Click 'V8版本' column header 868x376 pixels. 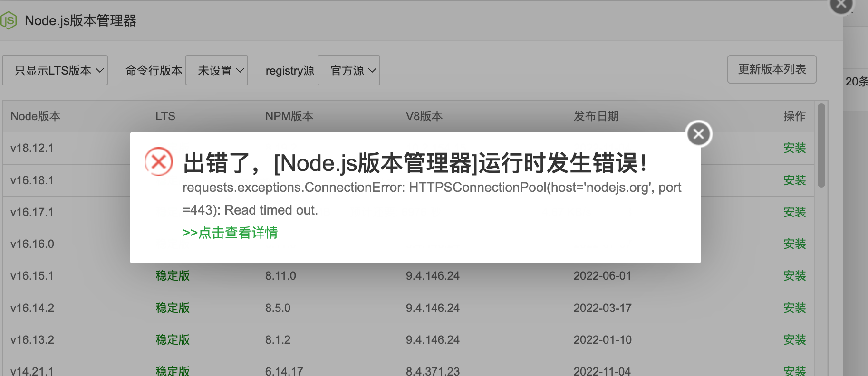tap(424, 116)
